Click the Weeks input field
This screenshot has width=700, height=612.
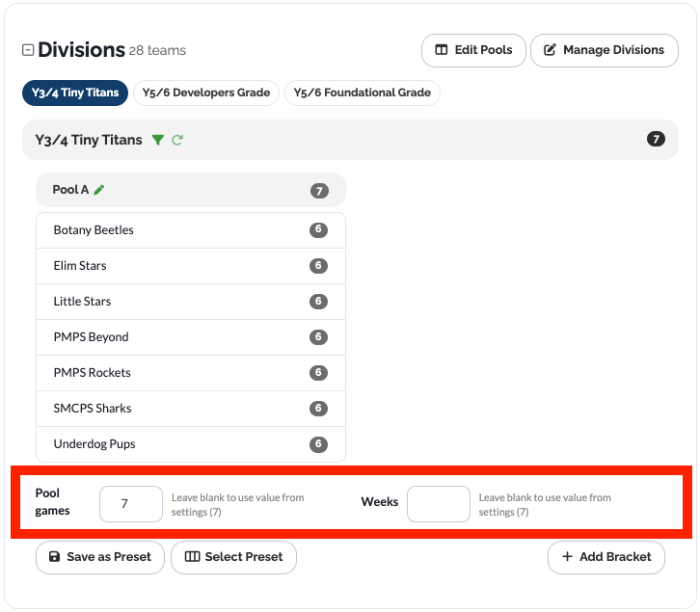click(x=438, y=504)
